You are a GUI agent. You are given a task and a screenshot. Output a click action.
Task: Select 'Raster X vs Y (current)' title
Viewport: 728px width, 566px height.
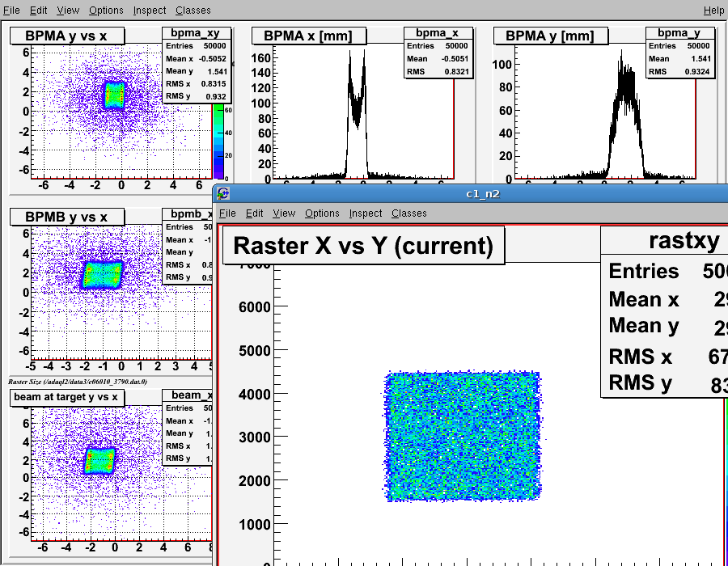[363, 246]
